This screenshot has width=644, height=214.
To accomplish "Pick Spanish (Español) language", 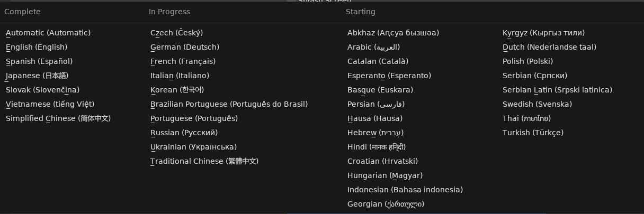I will 39,61.
